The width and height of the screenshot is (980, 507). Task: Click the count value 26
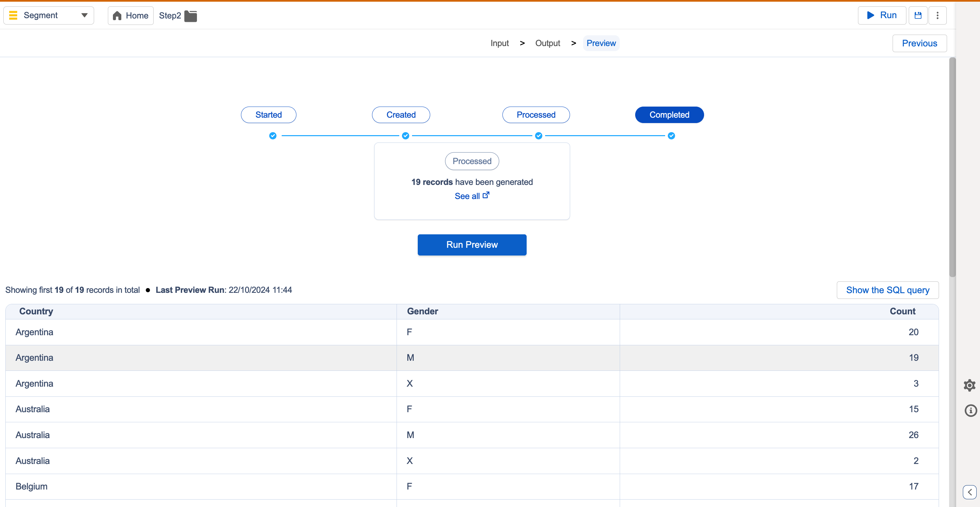[913, 435]
